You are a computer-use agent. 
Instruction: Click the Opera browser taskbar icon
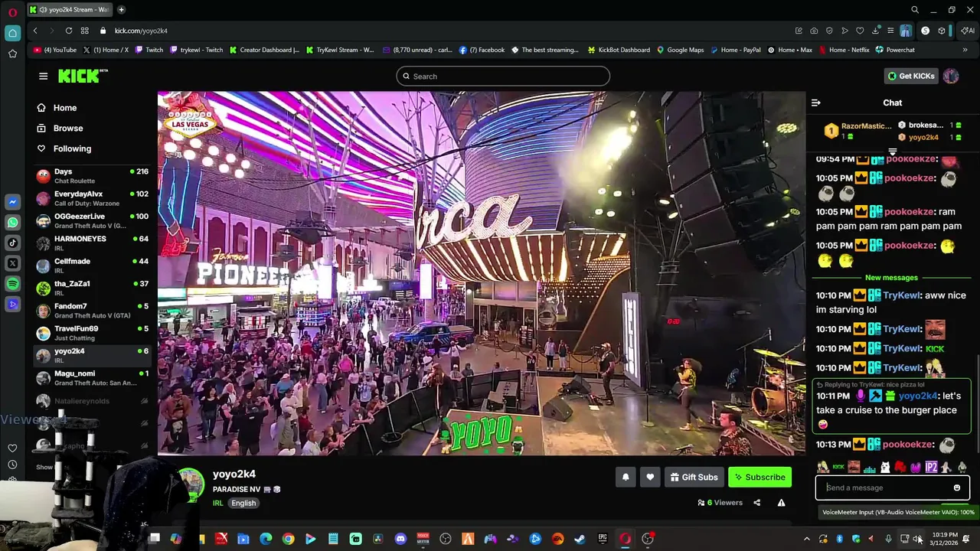point(625,539)
